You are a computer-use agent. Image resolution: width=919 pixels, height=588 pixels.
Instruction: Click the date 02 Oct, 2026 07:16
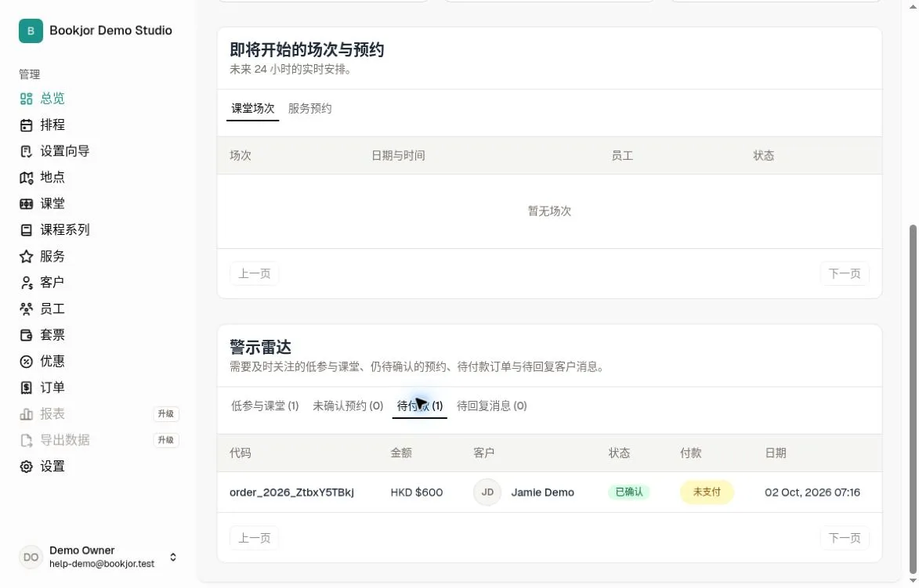pyautogui.click(x=812, y=492)
